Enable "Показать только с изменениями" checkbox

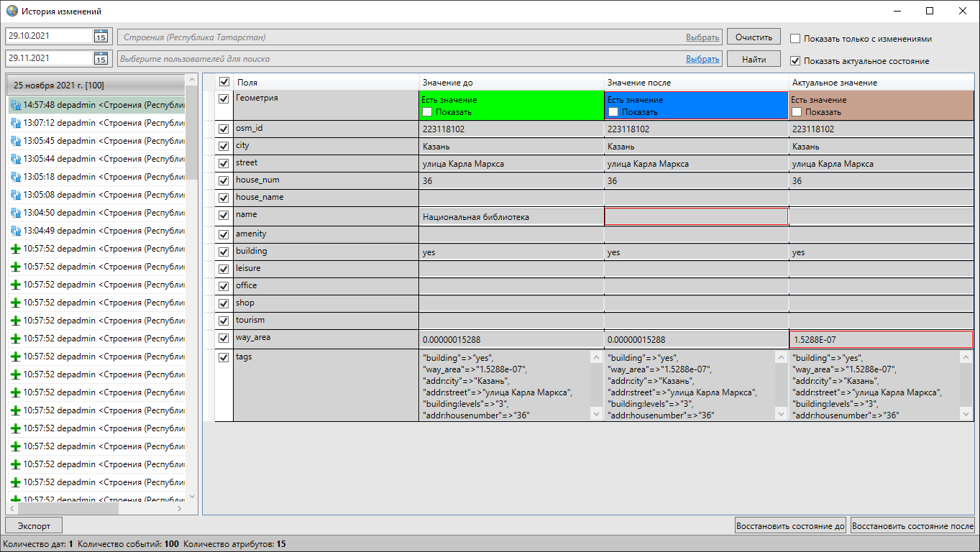[x=795, y=39]
